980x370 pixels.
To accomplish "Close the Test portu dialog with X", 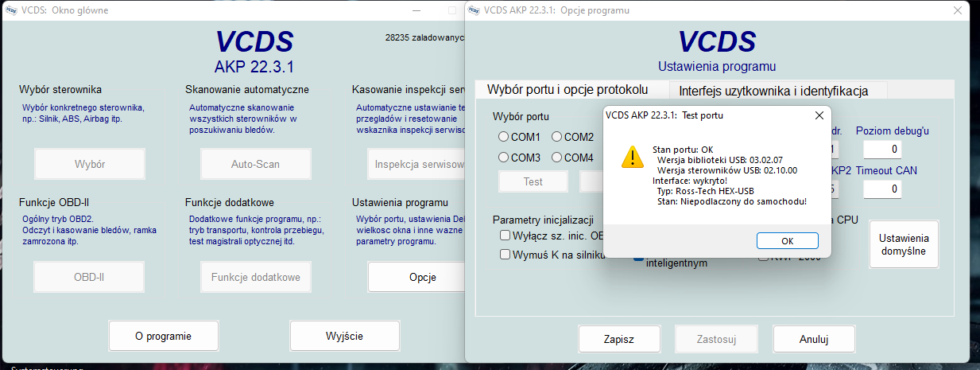I will [819, 115].
